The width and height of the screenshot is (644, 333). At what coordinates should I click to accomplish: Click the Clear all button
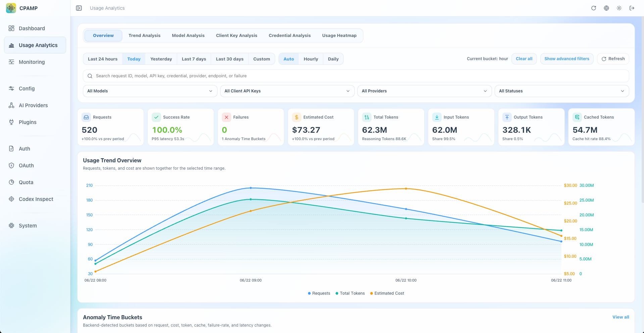(x=524, y=59)
